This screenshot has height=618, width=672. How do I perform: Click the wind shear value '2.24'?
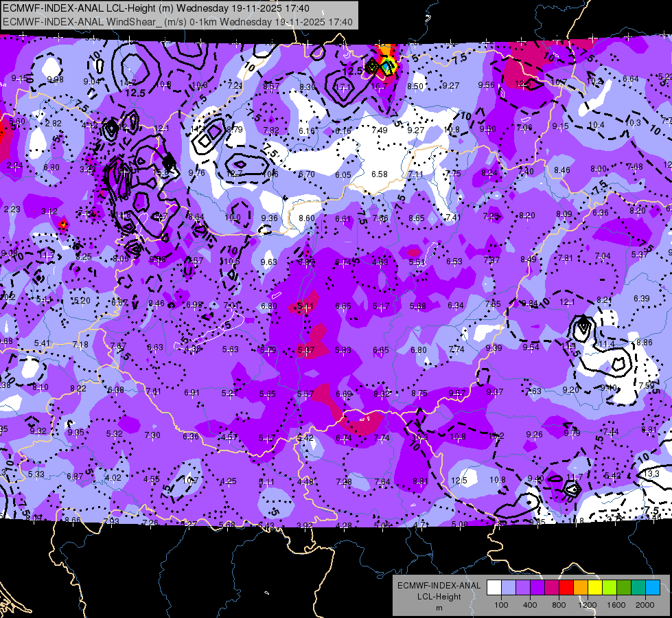coord(15,165)
